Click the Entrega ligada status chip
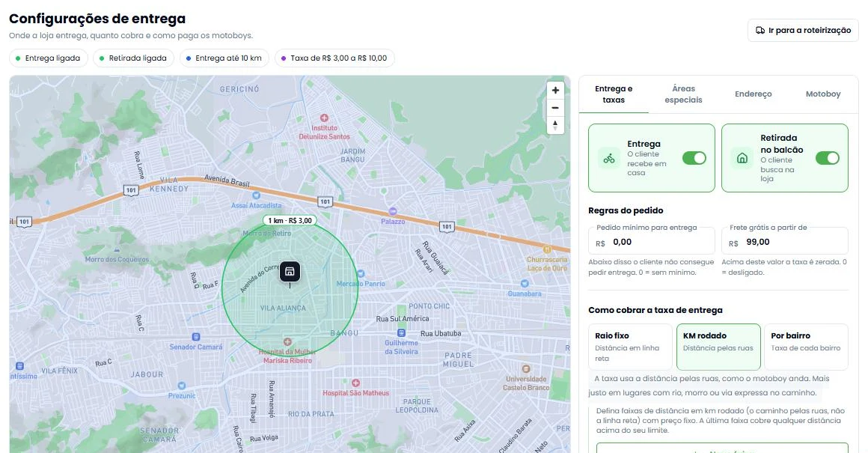868x453 pixels. [x=48, y=58]
